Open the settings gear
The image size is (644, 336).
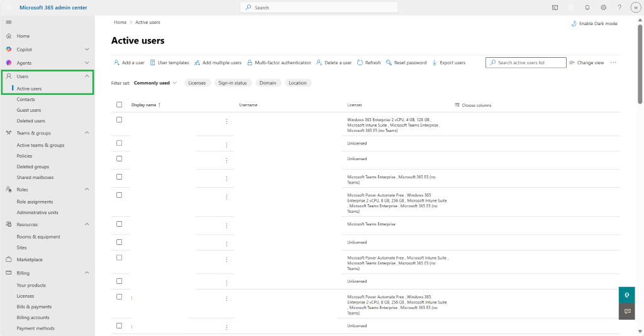click(603, 8)
